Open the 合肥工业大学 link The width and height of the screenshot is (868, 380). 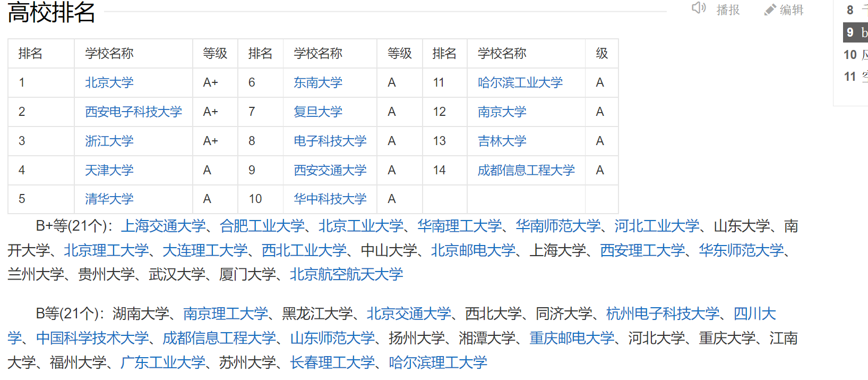[262, 226]
